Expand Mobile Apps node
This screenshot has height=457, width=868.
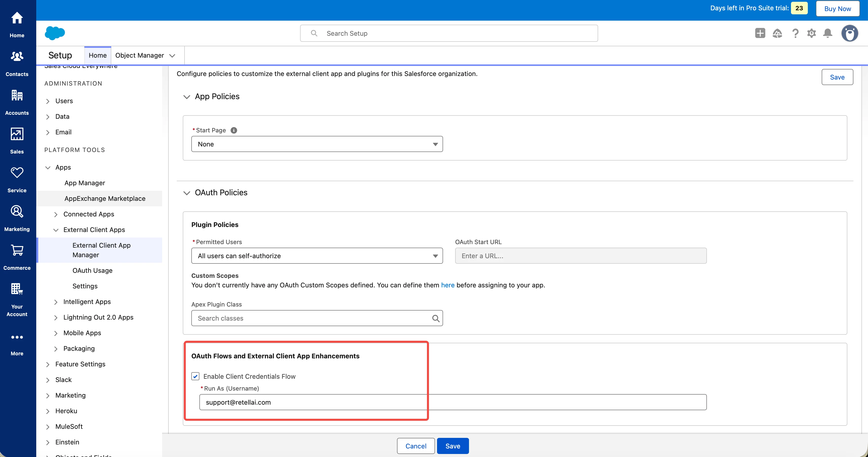56,333
